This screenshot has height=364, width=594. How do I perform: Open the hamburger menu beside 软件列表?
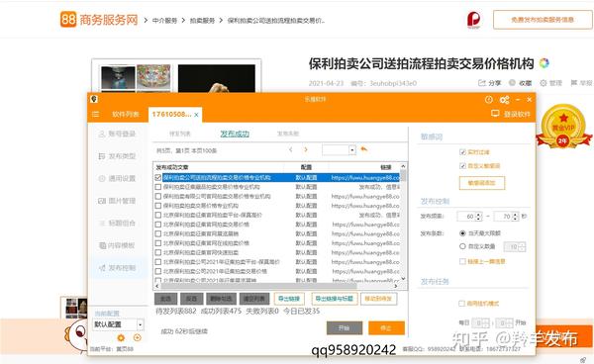[95, 114]
